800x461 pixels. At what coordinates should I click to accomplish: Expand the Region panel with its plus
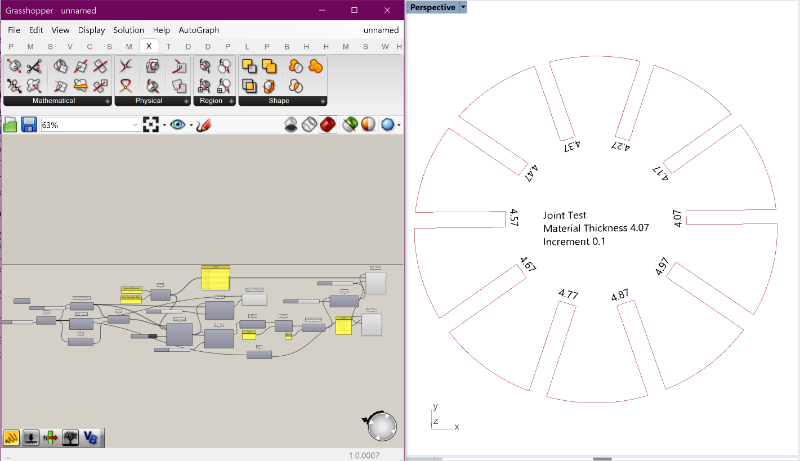pos(232,101)
